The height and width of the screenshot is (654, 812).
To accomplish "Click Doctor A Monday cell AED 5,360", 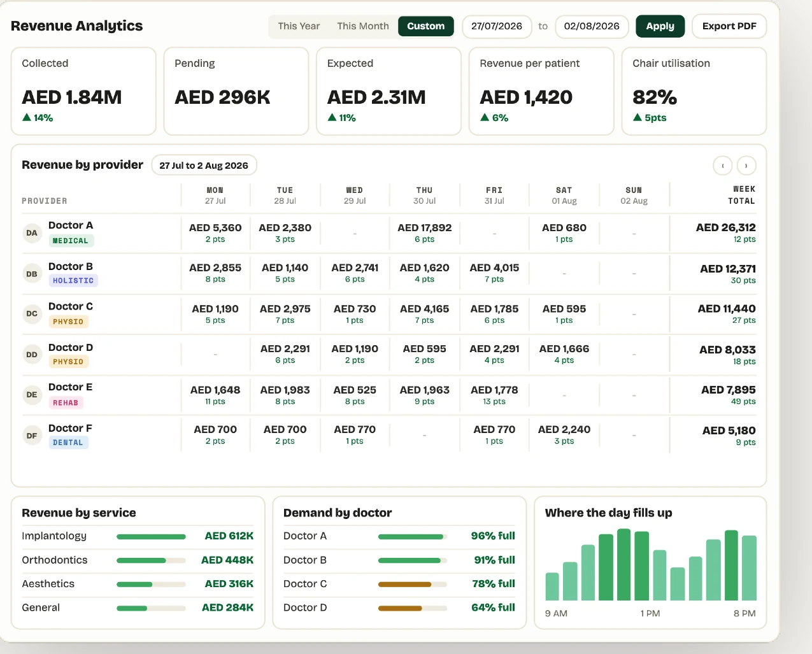I will pyautogui.click(x=215, y=233).
